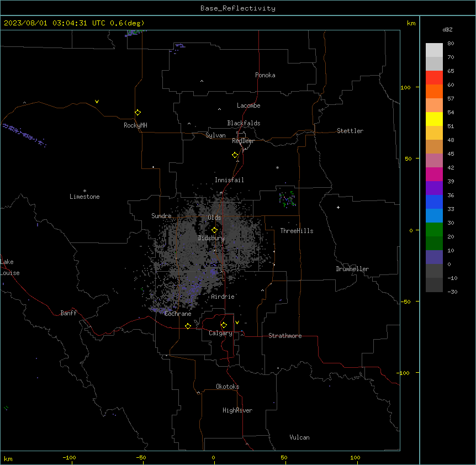
Task: Click the Calgary city label
Action: coord(220,333)
